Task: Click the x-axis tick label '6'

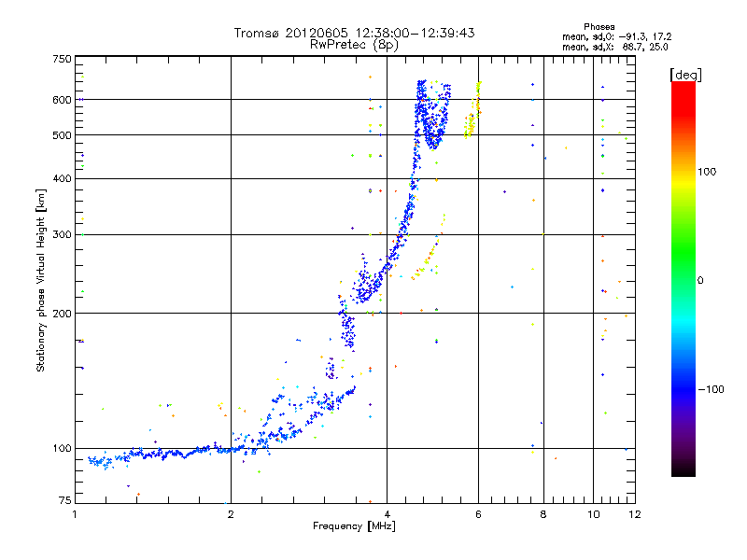Action: click(x=478, y=514)
